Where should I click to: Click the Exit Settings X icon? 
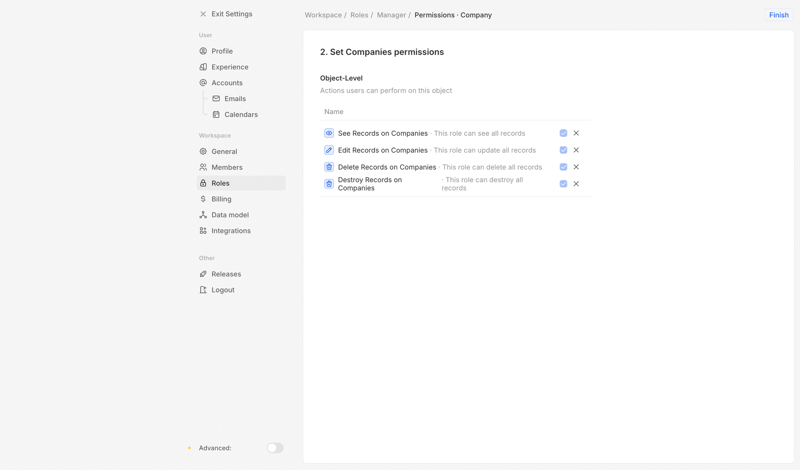coord(203,14)
